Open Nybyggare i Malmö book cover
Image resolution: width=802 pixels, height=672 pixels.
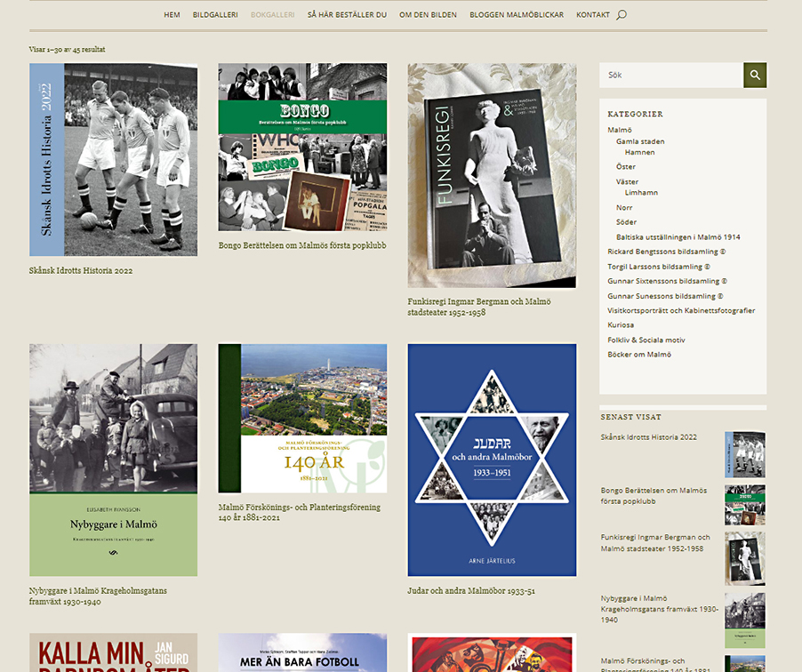click(x=113, y=460)
